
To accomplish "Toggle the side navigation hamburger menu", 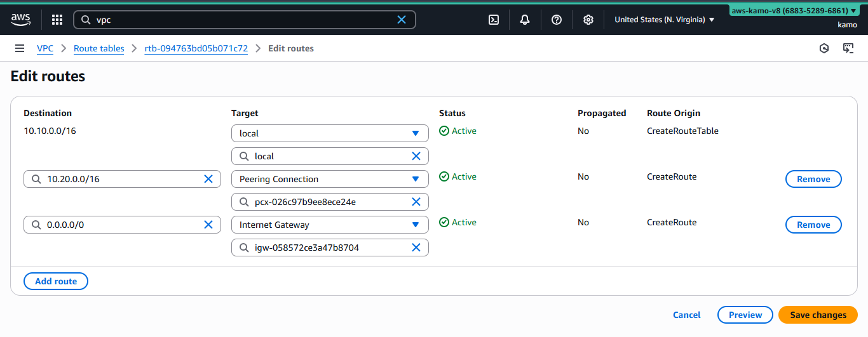I will click(x=20, y=48).
